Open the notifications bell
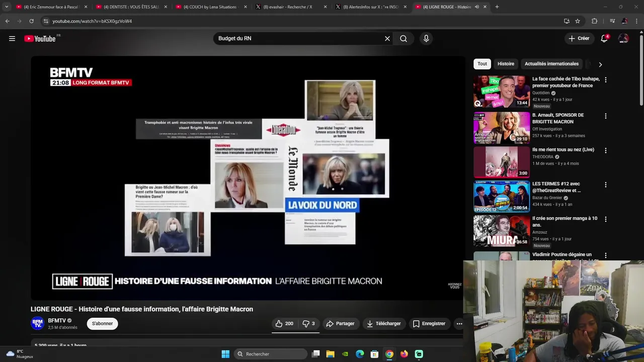The width and height of the screenshot is (644, 362). point(605,39)
